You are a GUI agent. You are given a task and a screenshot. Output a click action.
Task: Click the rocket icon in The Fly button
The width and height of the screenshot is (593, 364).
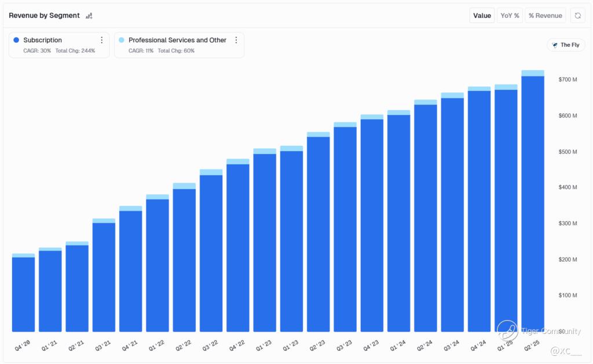(555, 45)
